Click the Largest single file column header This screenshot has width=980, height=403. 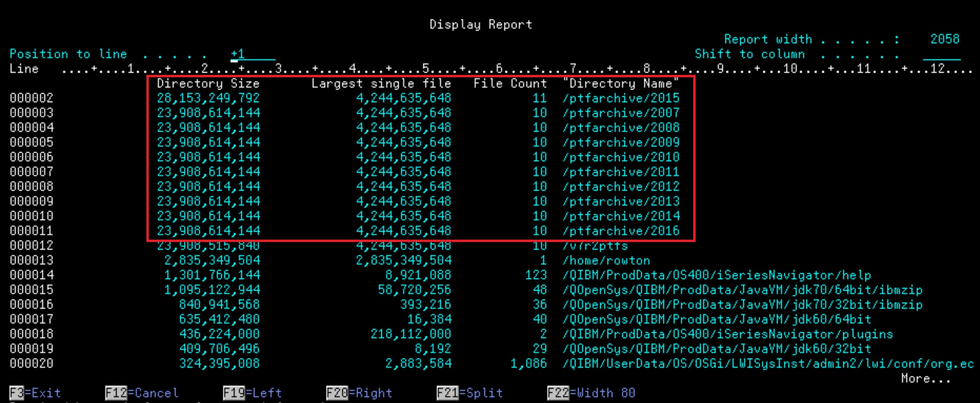pos(381,84)
